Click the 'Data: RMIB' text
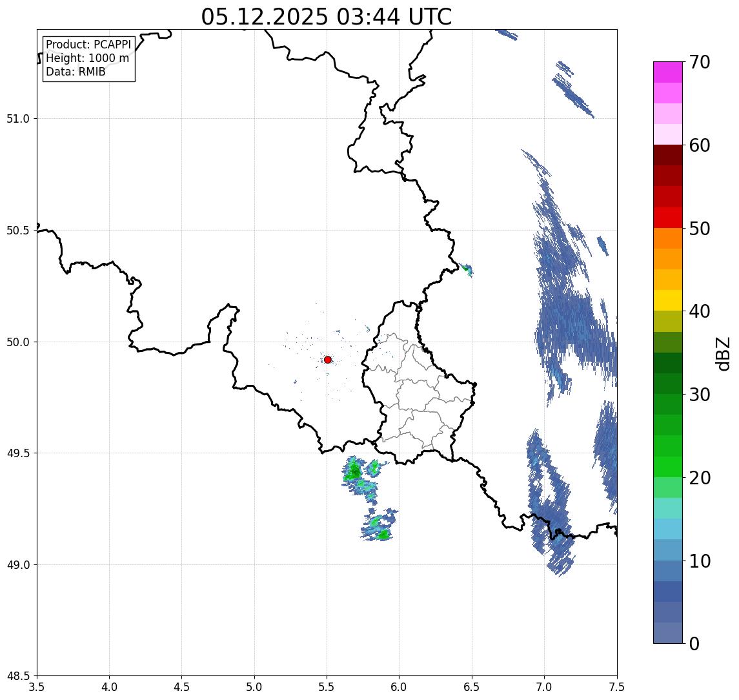 tap(76, 72)
